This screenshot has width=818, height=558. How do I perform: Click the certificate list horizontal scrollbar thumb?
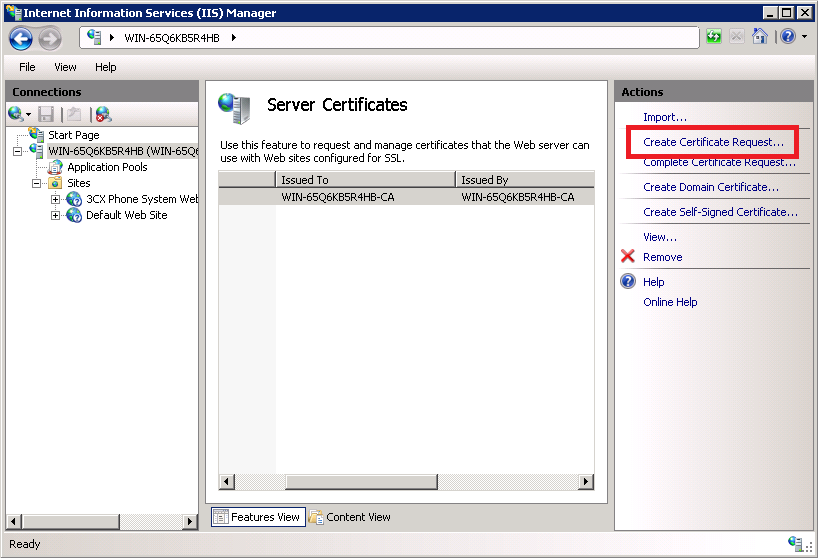point(361,481)
